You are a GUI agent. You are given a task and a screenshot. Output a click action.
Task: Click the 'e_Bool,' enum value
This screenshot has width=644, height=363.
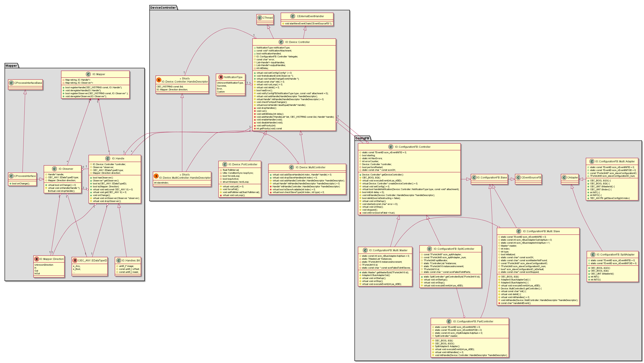(x=77, y=269)
